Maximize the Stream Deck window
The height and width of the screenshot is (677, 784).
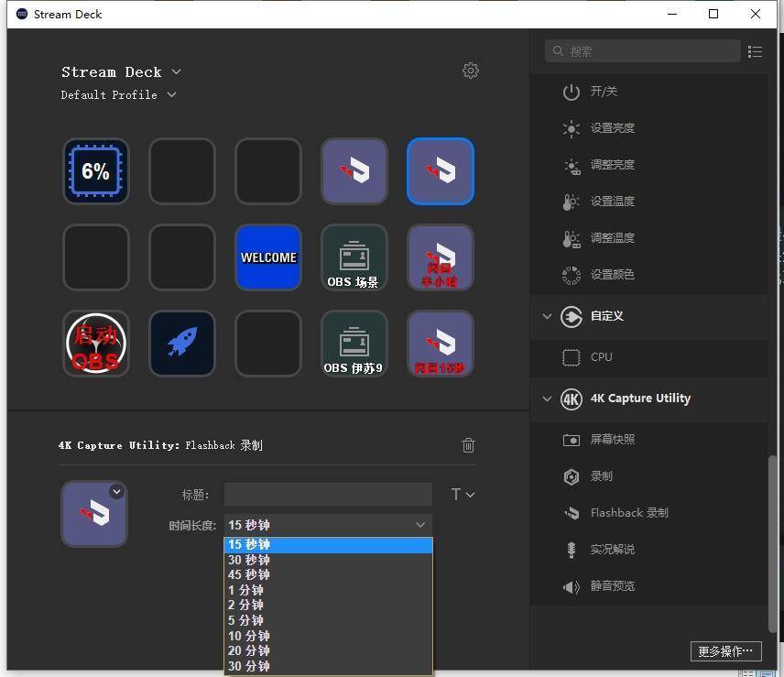(x=713, y=14)
